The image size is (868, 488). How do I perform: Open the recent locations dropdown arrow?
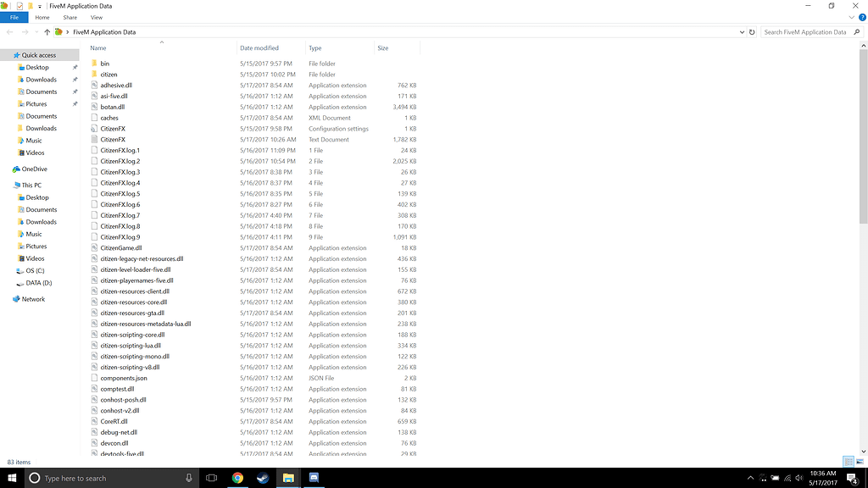coord(36,31)
